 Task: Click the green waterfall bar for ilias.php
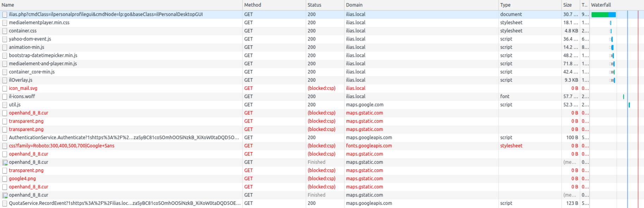click(x=600, y=14)
